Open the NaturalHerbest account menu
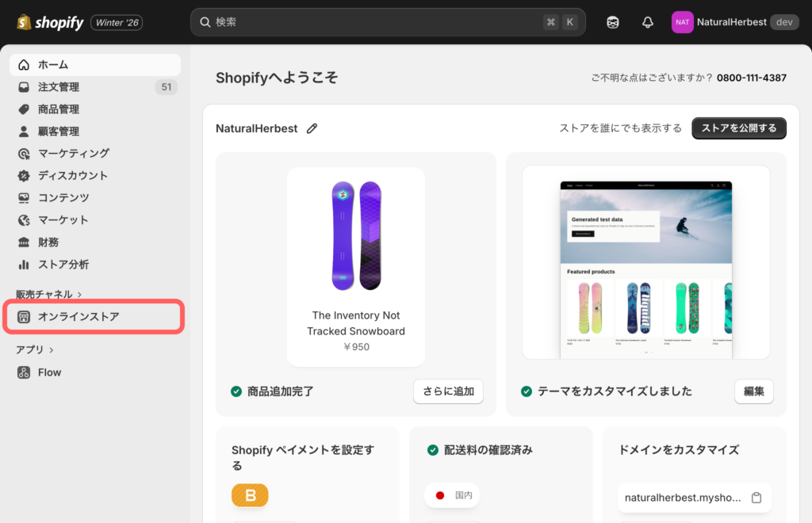 (733, 22)
